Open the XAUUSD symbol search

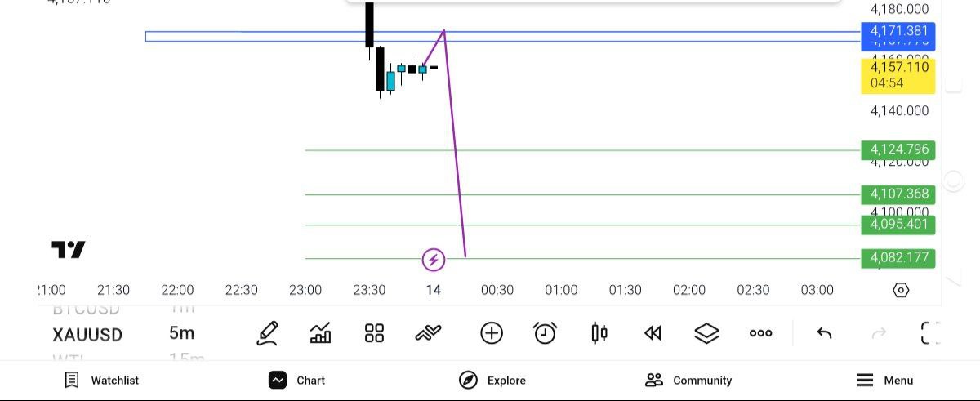pyautogui.click(x=87, y=335)
